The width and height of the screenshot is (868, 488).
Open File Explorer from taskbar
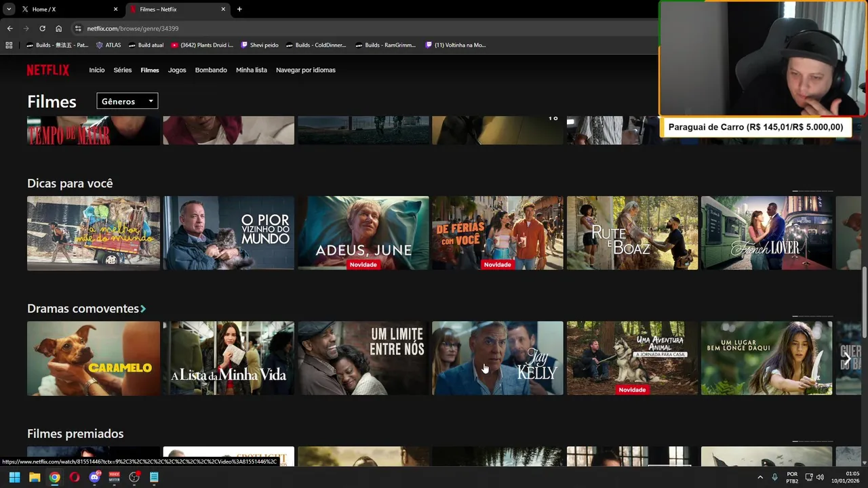click(x=35, y=477)
